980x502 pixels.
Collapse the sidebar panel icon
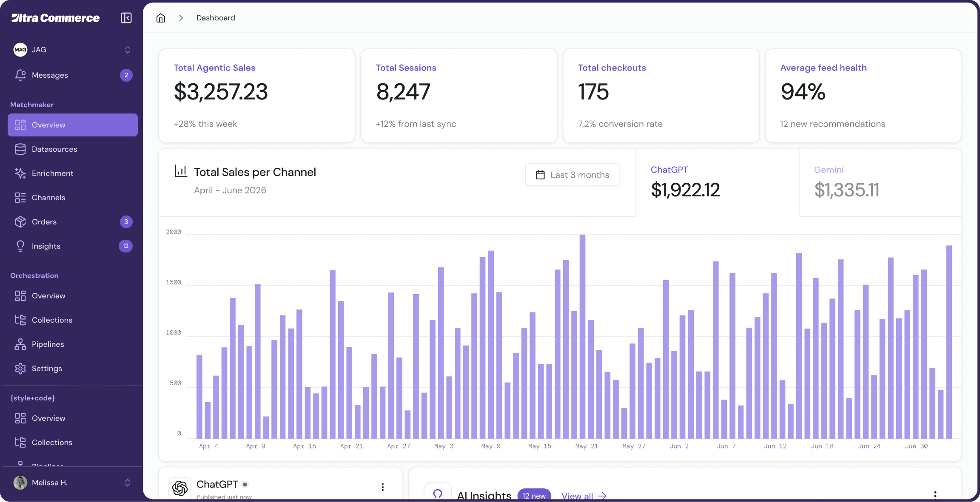coord(126,18)
